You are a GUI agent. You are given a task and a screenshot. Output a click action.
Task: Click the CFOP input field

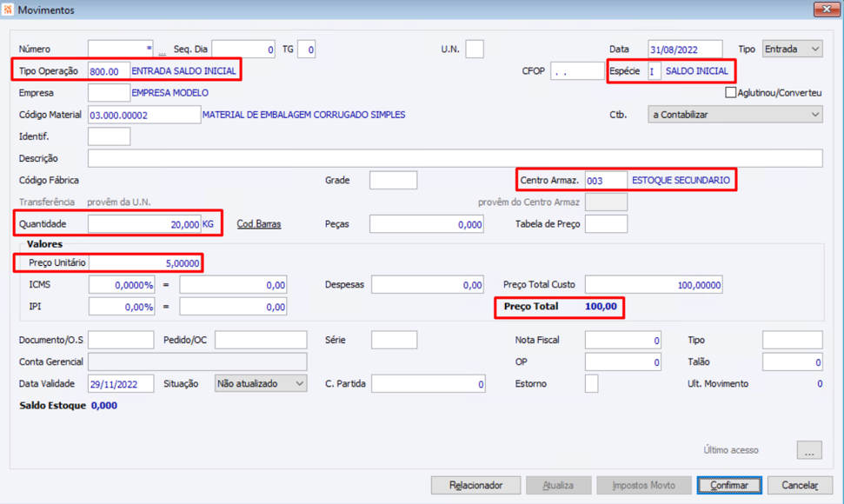(x=577, y=71)
